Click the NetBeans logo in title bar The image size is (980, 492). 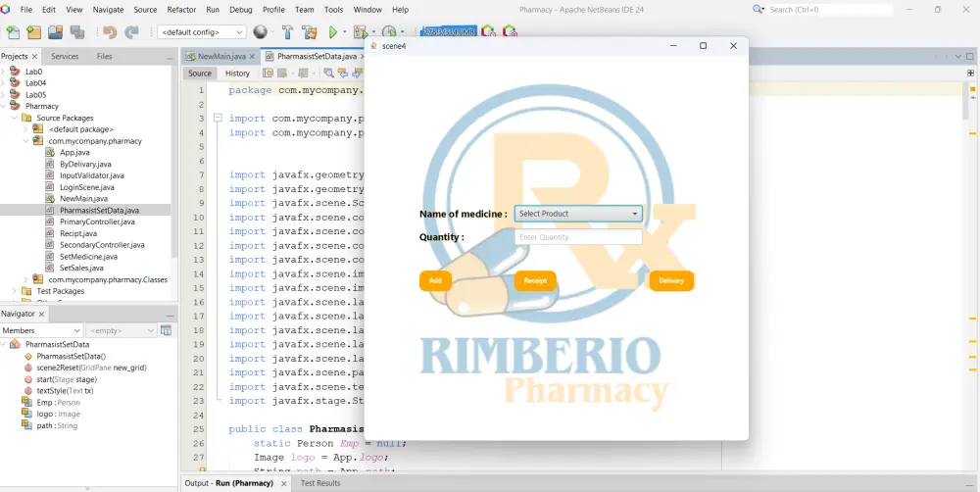click(x=6, y=10)
